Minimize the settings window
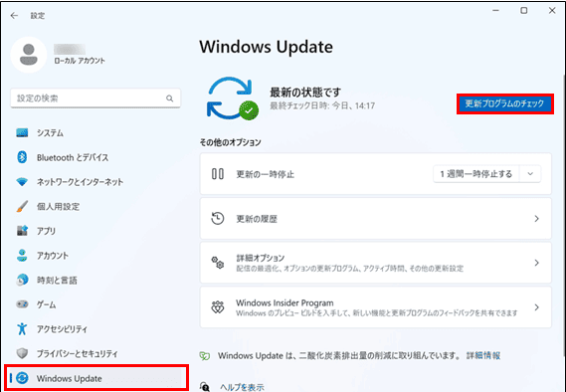The image size is (566, 392). [495, 11]
